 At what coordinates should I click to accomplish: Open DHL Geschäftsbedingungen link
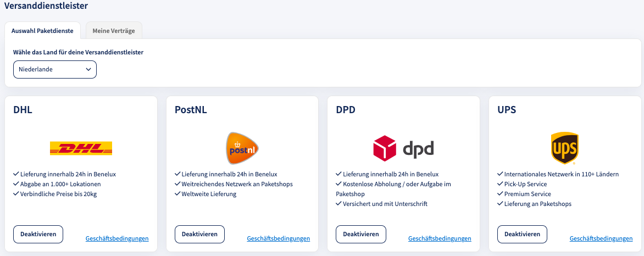(117, 238)
